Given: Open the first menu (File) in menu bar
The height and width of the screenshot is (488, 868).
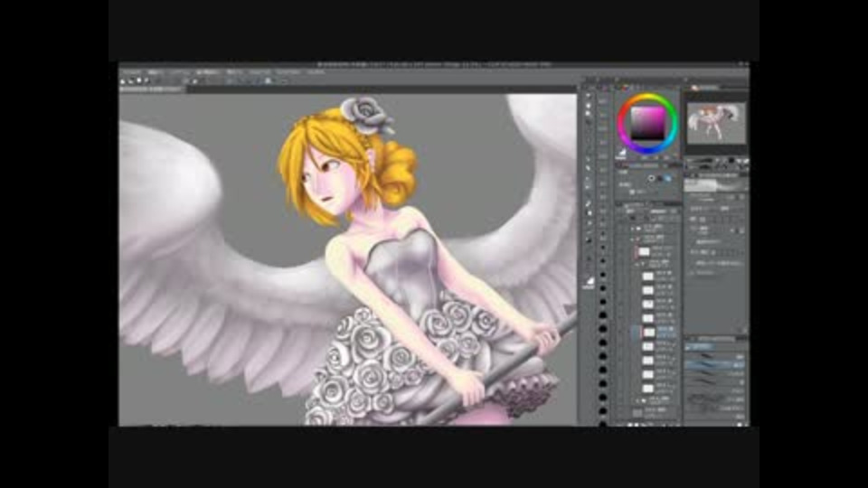Looking at the screenshot, I should (132, 72).
